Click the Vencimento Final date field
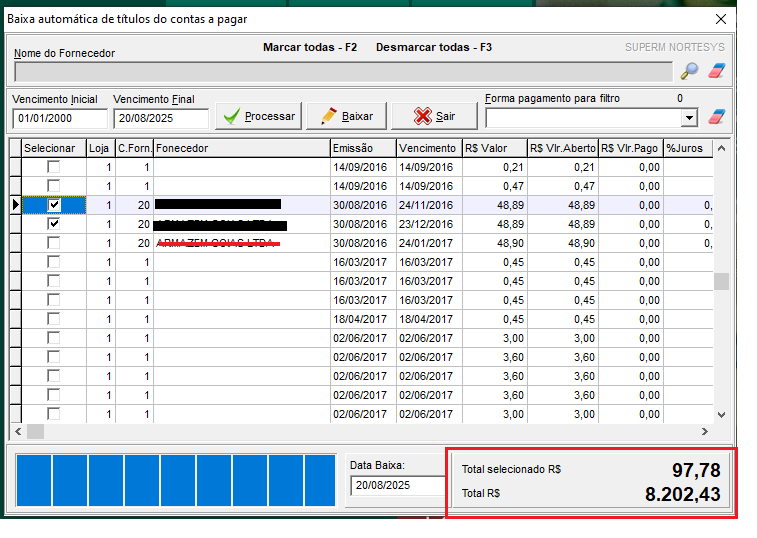The image size is (757, 538). (x=160, y=118)
